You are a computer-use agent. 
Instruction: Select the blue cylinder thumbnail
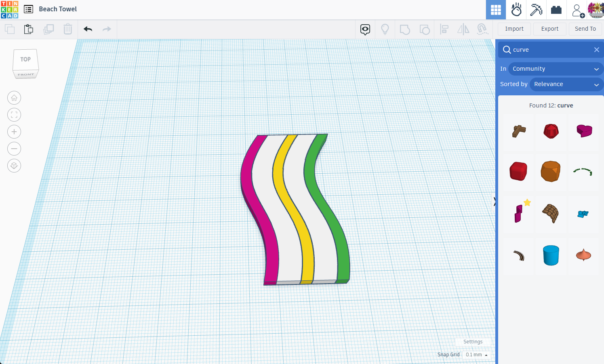coord(551,255)
